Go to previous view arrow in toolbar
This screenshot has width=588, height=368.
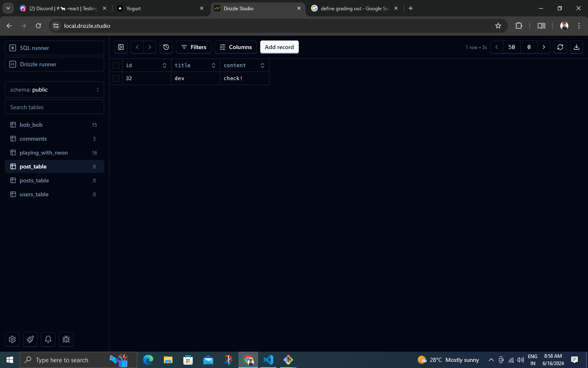137,47
